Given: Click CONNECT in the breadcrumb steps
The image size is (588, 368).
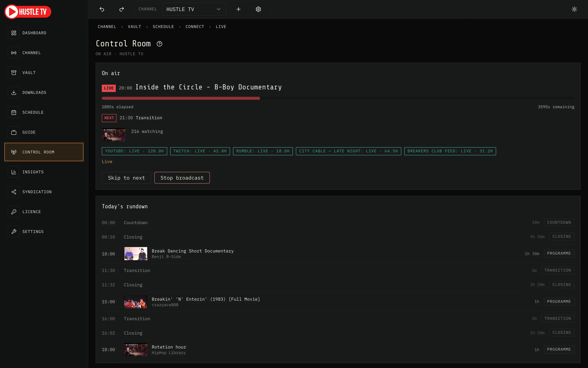Looking at the screenshot, I should (195, 27).
